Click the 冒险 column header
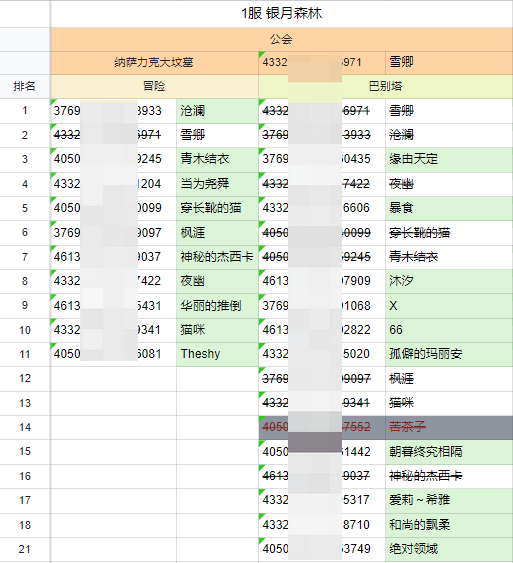Image resolution: width=513 pixels, height=563 pixels. click(154, 86)
